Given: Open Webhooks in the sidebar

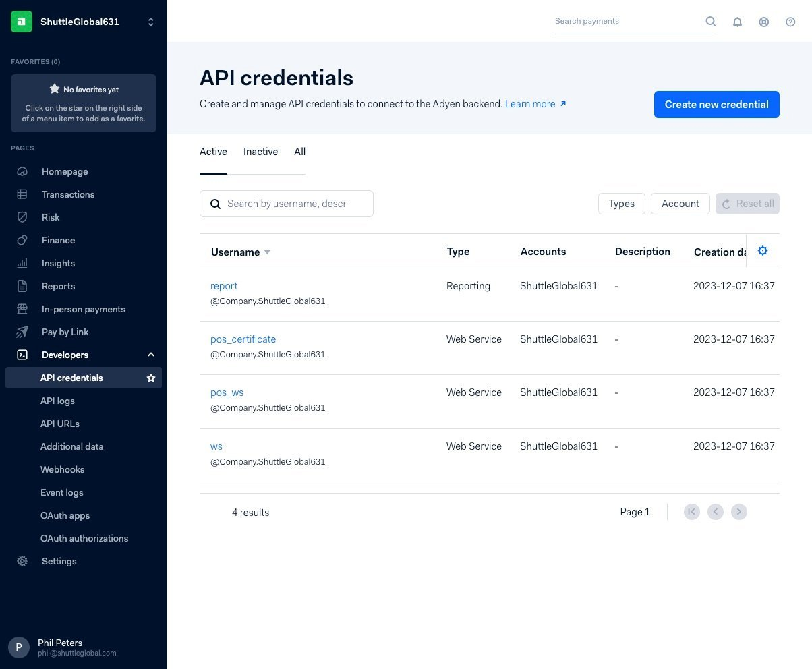Looking at the screenshot, I should (x=63, y=469).
